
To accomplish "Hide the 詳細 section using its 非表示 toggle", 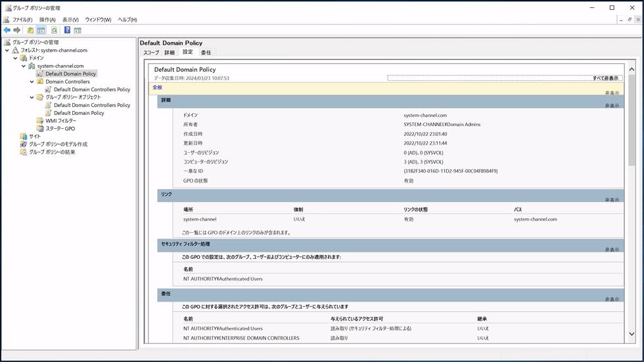I will pyautogui.click(x=612, y=106).
